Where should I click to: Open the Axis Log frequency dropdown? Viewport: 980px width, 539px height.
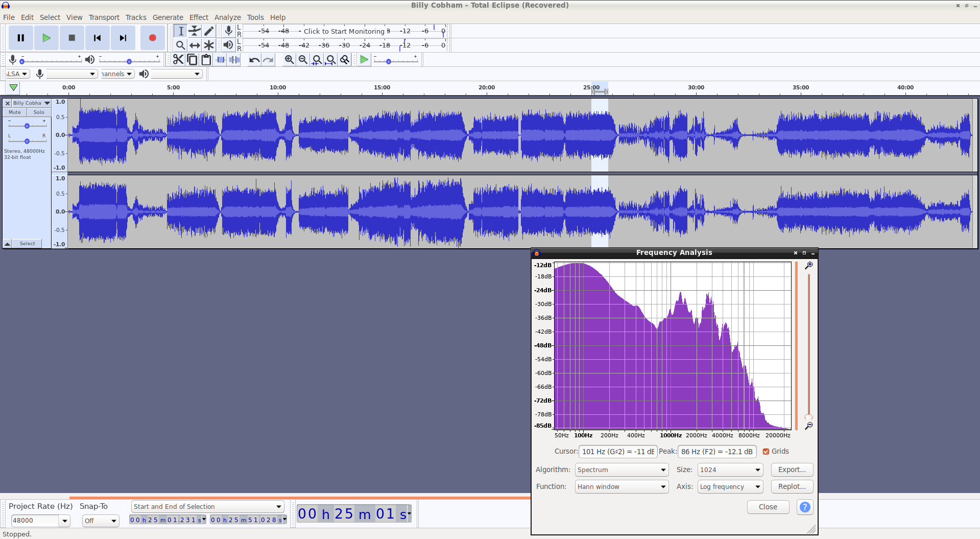[730, 486]
